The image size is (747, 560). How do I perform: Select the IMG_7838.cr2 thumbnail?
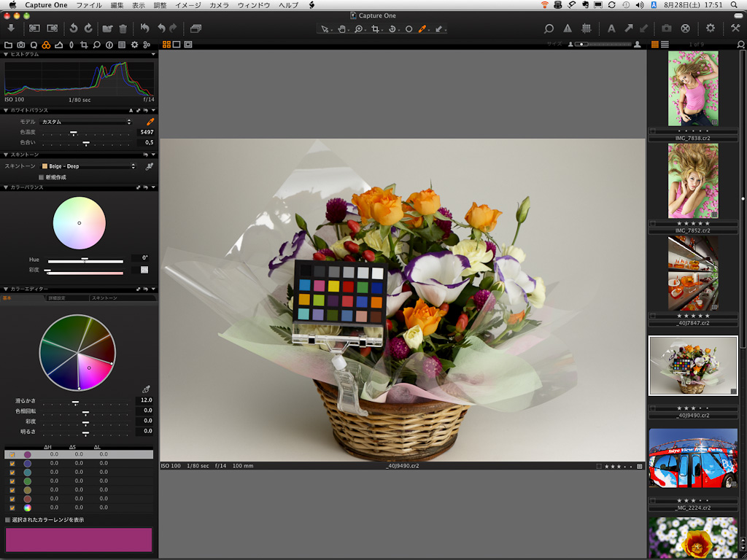coord(693,88)
